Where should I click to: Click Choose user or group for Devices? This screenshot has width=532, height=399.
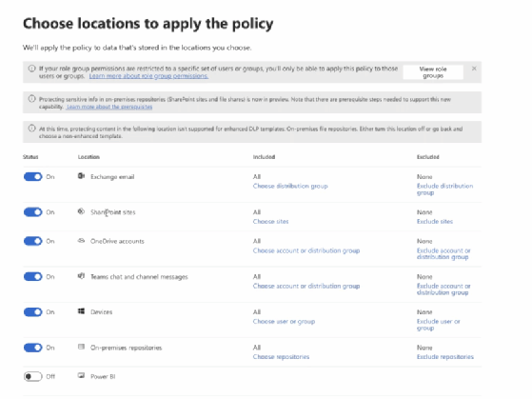tap(284, 322)
